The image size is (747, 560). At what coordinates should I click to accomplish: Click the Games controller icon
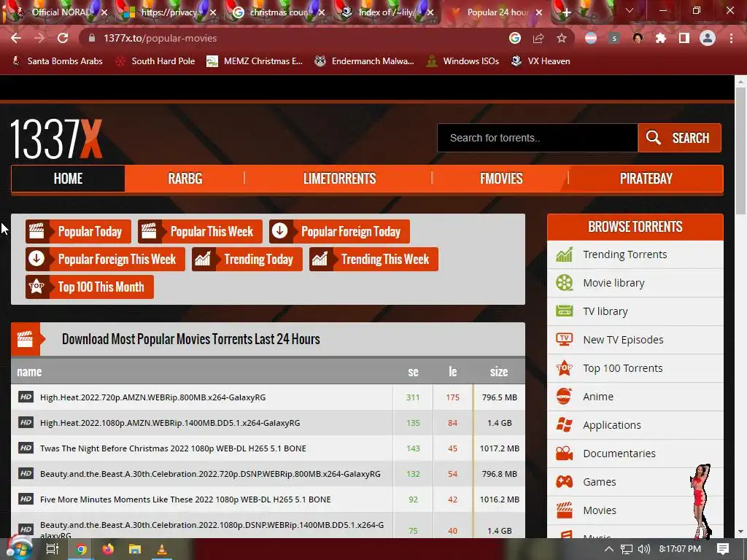click(x=565, y=482)
